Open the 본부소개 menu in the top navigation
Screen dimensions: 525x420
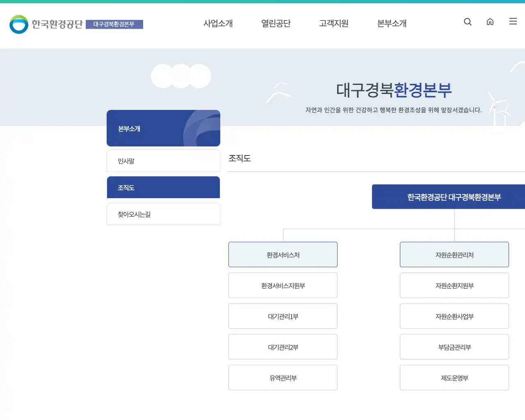tap(392, 23)
